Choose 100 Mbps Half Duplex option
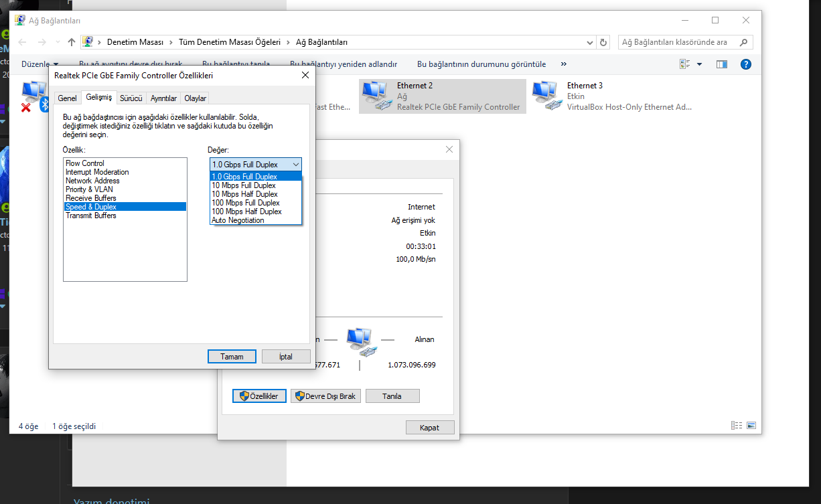821x504 pixels. point(256,212)
